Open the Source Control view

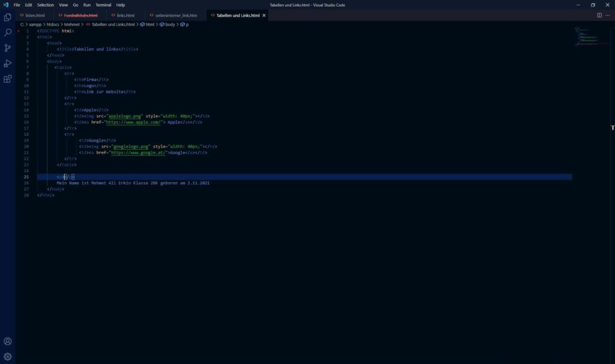tap(8, 48)
